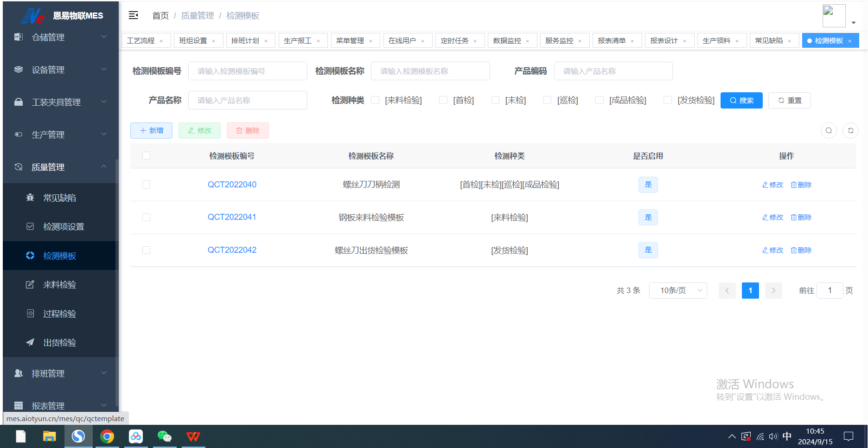The width and height of the screenshot is (868, 448).
Task: Click the magnifier search icon above the table
Action: 829,130
